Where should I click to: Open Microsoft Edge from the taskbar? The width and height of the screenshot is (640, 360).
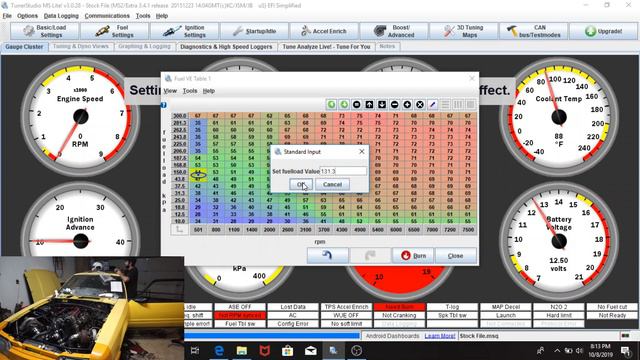click(x=219, y=351)
